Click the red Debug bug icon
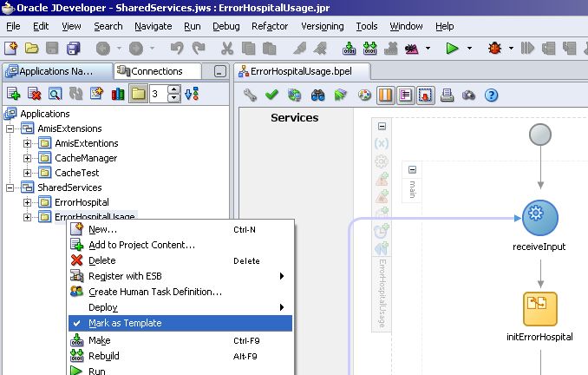Screen dimensions: 588x375 (495, 49)
